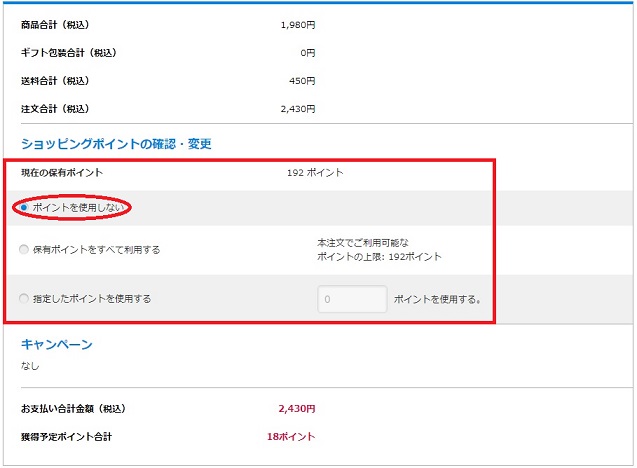Choose the 指定したポイントを使用する radio option
This screenshot has width=637, height=468.
[x=25, y=298]
